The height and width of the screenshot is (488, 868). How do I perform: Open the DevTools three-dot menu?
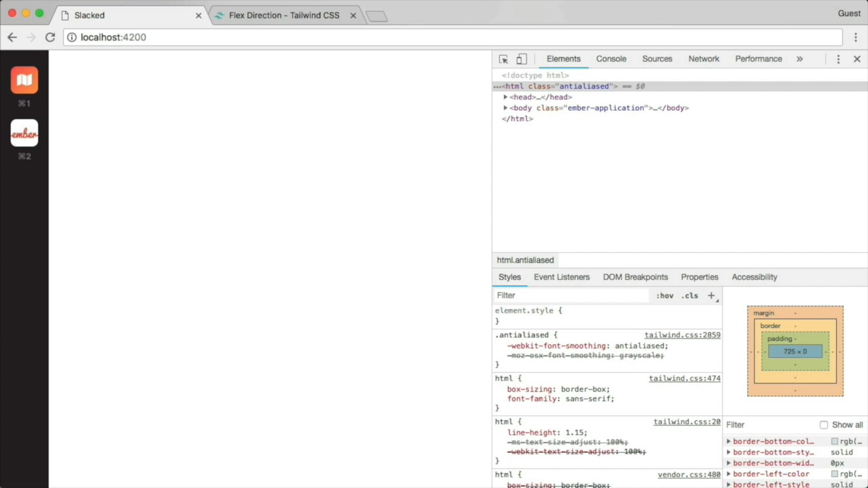coord(838,59)
